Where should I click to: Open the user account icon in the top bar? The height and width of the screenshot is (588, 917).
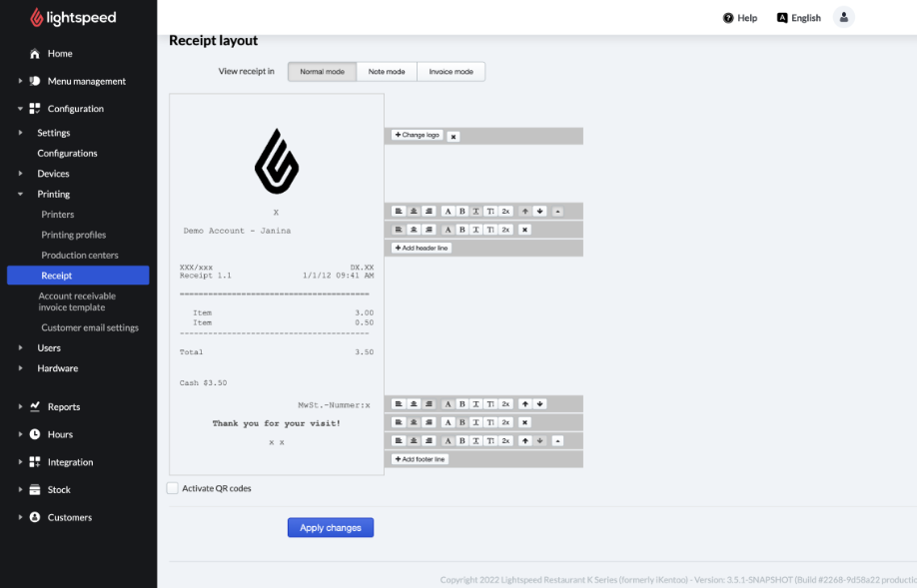(844, 17)
